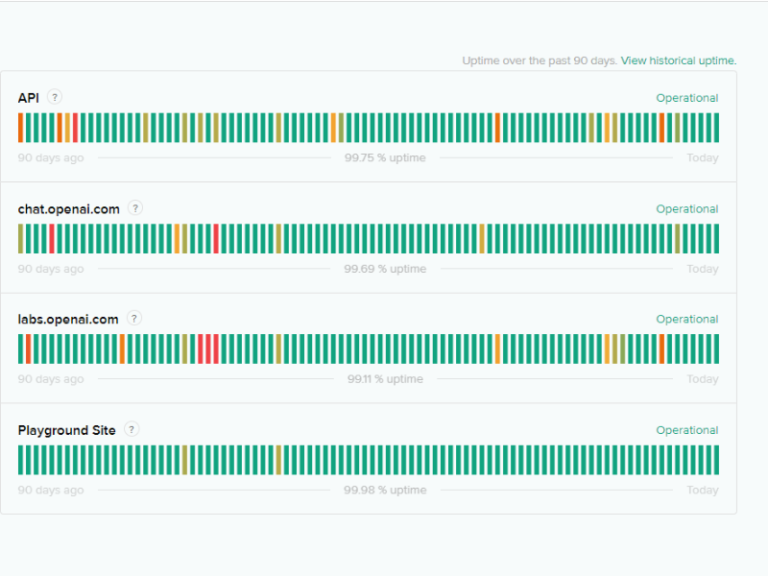Click the red bar in the API uptime timeline
Image resolution: width=768 pixels, height=576 pixels.
(75, 128)
